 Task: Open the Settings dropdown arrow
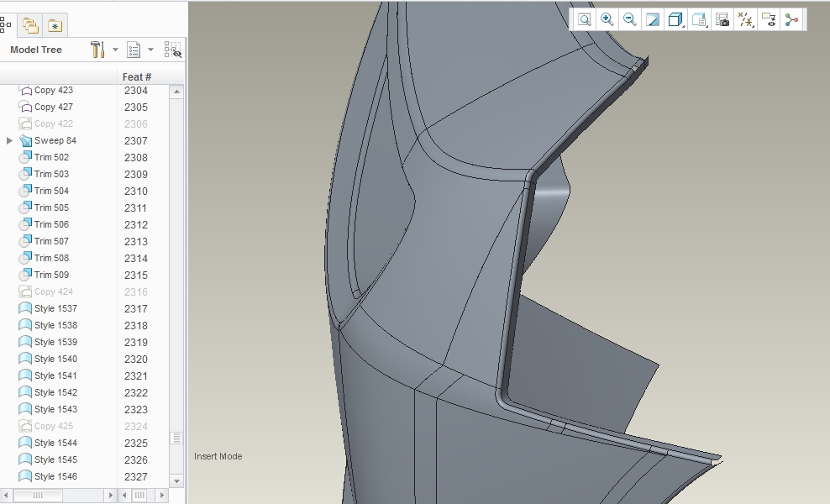tap(115, 50)
